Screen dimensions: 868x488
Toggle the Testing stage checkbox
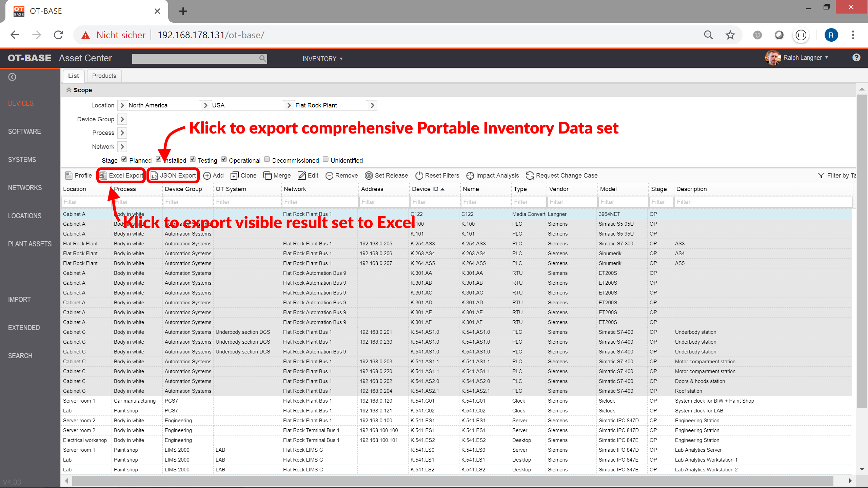[x=193, y=159]
